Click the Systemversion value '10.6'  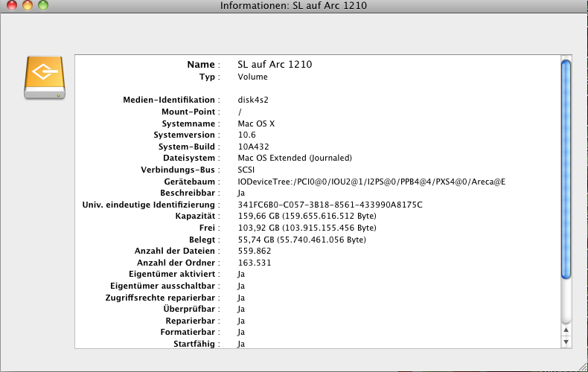(247, 135)
